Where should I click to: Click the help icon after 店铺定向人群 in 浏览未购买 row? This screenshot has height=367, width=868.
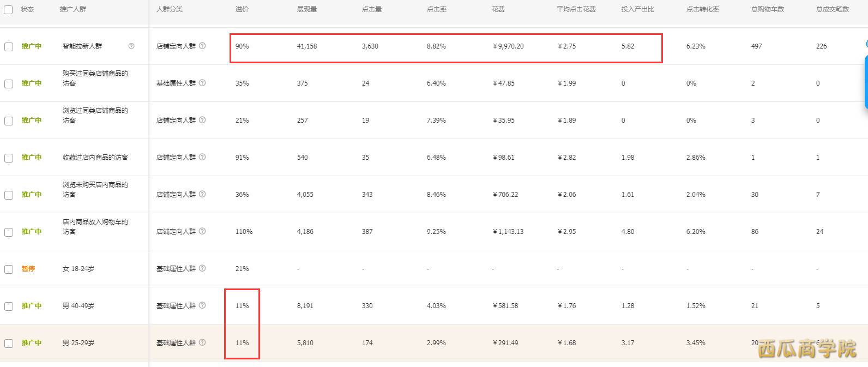click(202, 194)
